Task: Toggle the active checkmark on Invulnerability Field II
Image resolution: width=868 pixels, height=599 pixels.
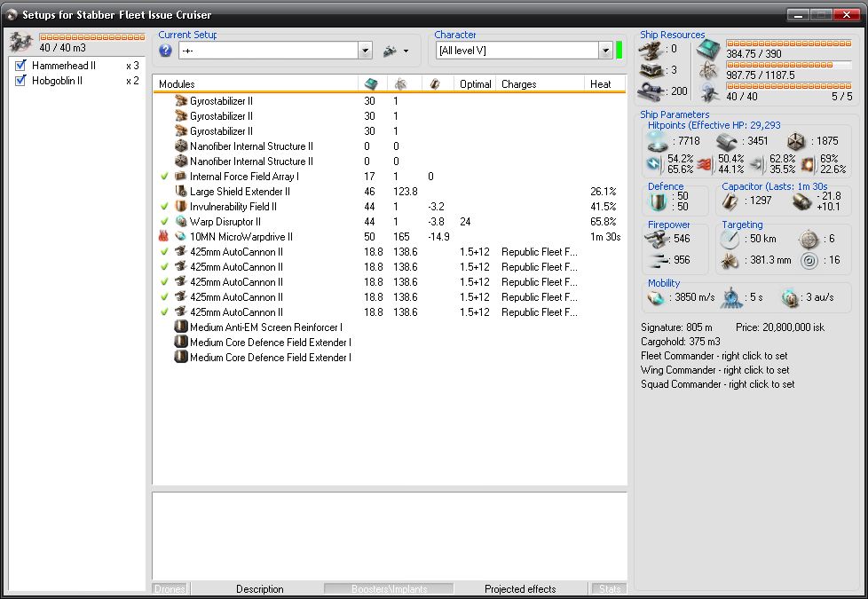Action: coord(164,207)
